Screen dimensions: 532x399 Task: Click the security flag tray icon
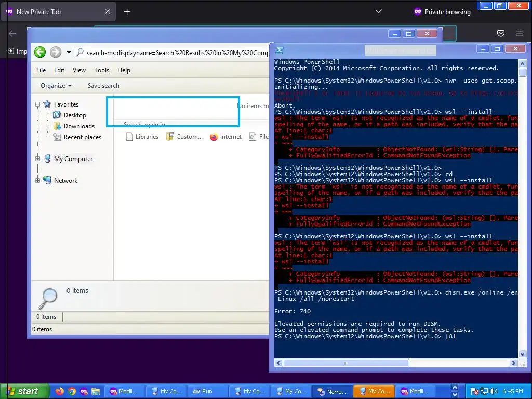pos(475,392)
